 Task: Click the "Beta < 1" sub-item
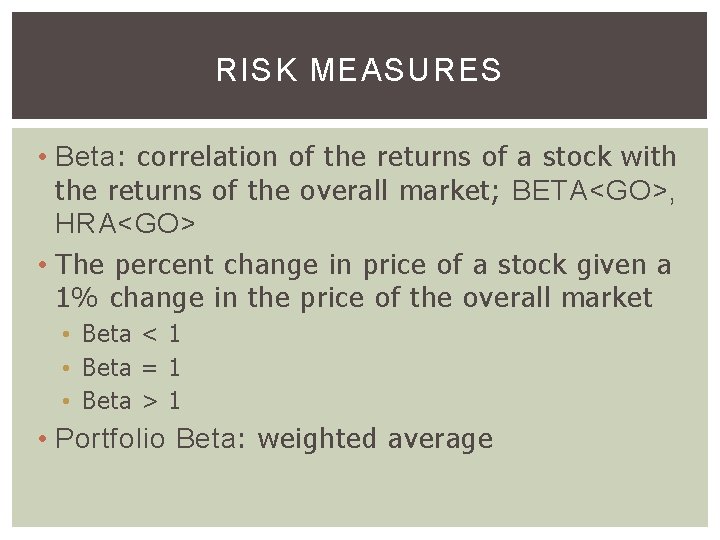tap(131, 334)
